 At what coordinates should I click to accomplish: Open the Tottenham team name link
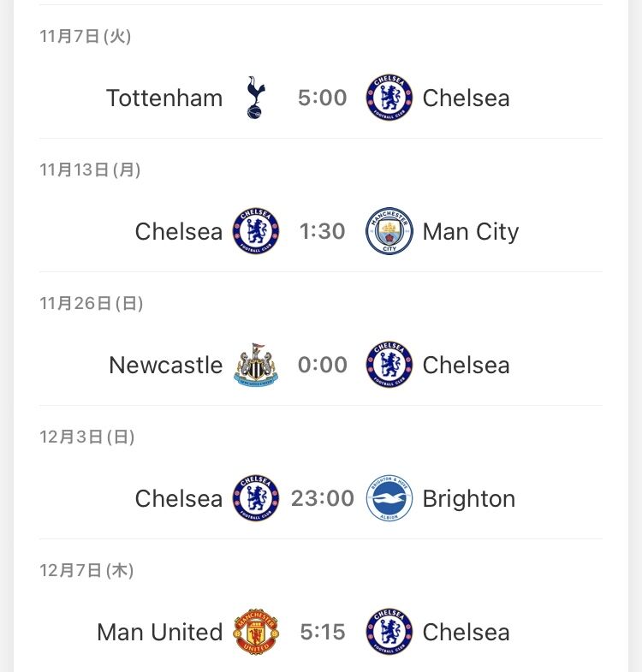click(164, 98)
